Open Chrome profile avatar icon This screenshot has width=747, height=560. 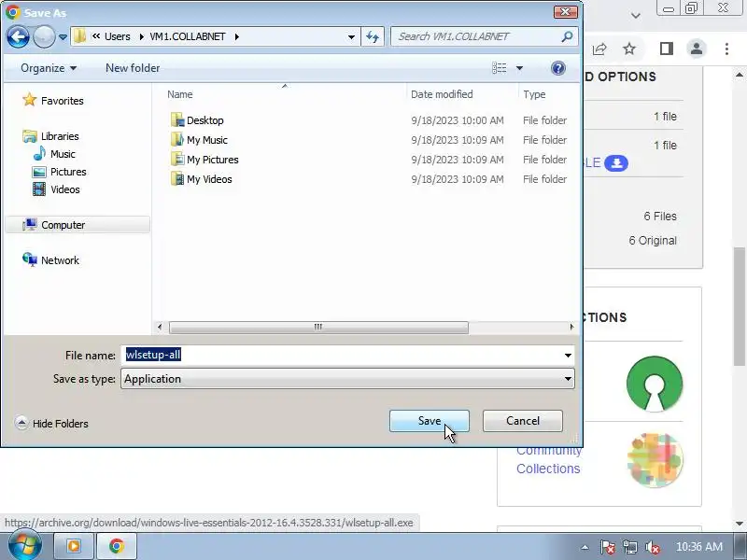click(x=696, y=49)
